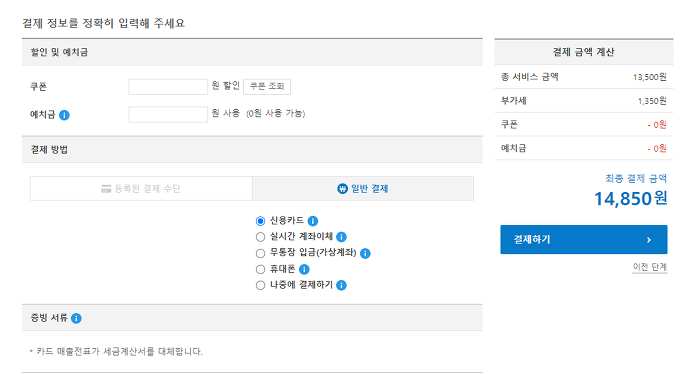The height and width of the screenshot is (374, 700).
Task: Select the 신용카드 radio button
Action: (260, 221)
